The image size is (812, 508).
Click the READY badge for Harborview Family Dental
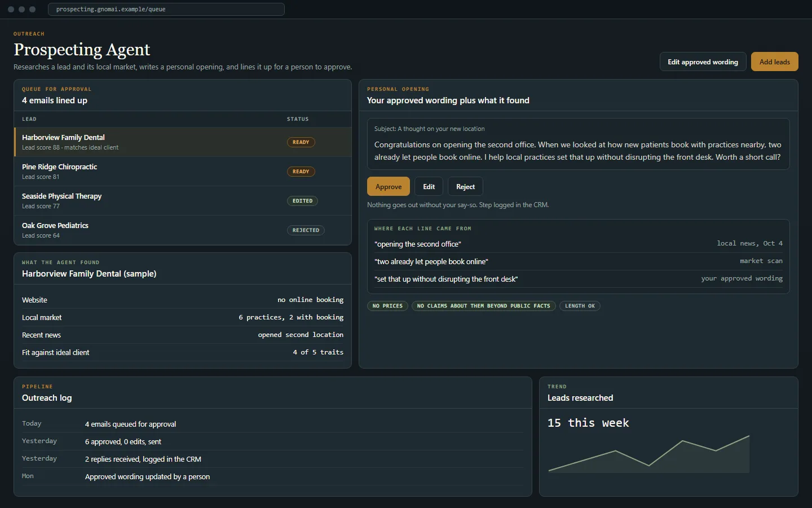pos(301,142)
